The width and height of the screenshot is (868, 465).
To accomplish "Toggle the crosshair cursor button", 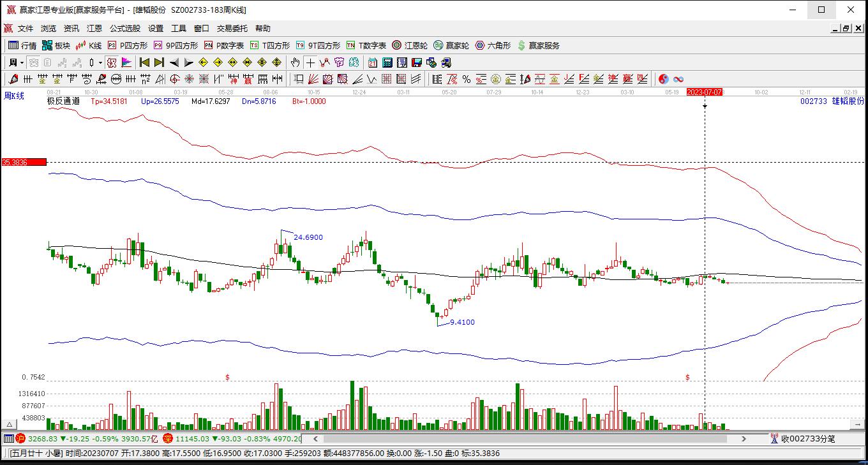I will point(310,63).
